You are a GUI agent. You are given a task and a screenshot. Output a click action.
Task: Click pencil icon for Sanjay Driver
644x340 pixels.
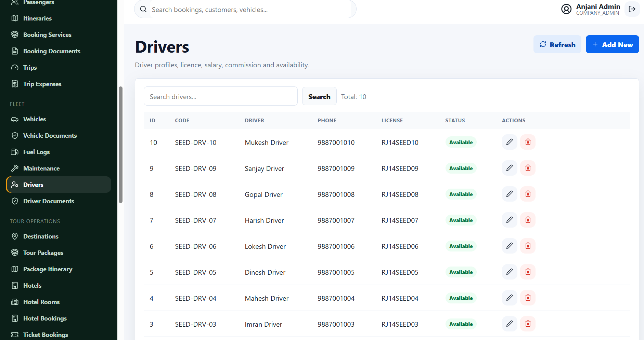pos(510,168)
